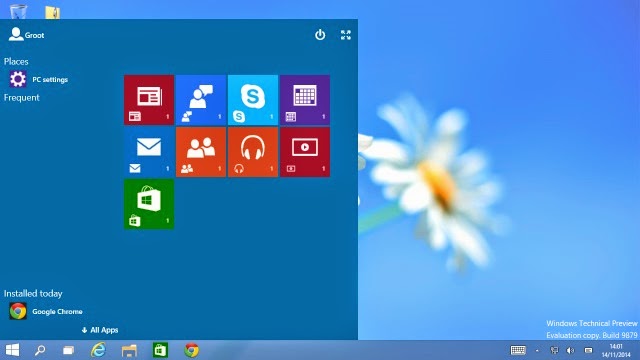Open Task View on the taskbar
This screenshot has height=360, width=640.
[x=68, y=350]
